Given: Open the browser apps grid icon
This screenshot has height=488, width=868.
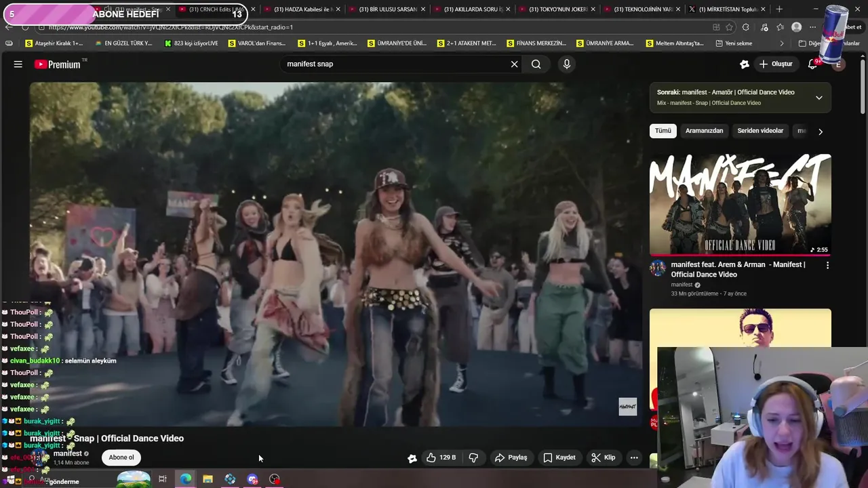Looking at the screenshot, I should (716, 27).
